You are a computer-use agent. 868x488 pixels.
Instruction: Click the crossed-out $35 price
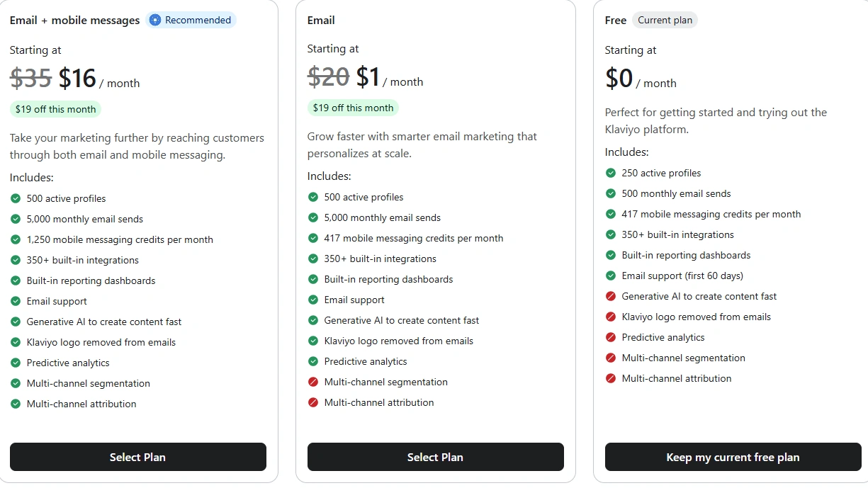point(31,78)
